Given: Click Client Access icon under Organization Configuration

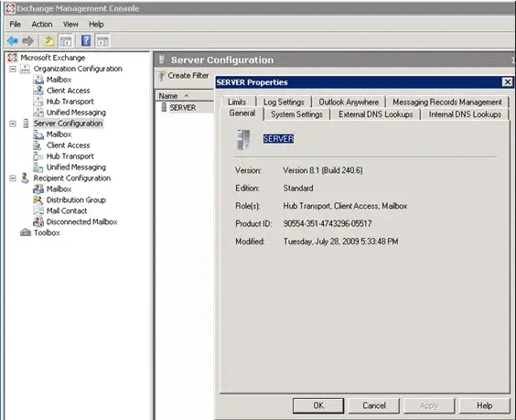Looking at the screenshot, I should pyautogui.click(x=38, y=91).
